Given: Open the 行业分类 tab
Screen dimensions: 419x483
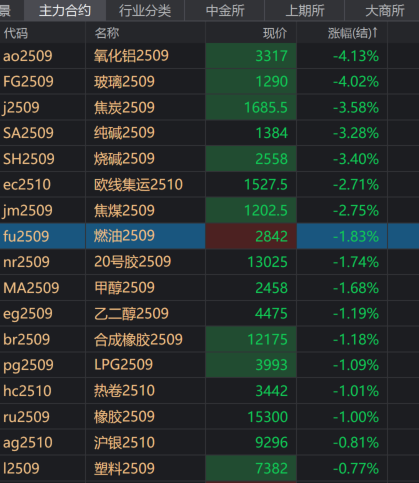Looking at the screenshot, I should pos(145,10).
